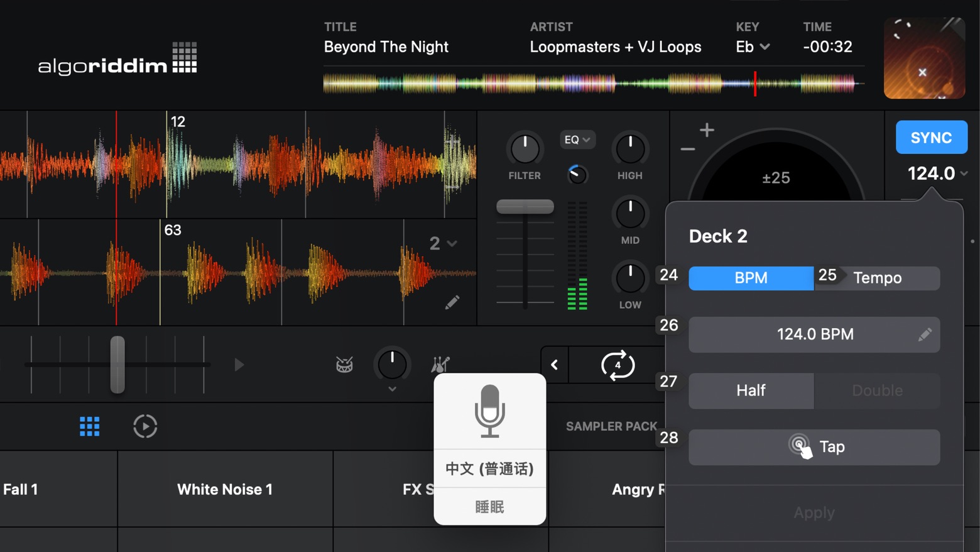
Task: Select the Tempo segment in Deck 2
Action: [x=878, y=278]
